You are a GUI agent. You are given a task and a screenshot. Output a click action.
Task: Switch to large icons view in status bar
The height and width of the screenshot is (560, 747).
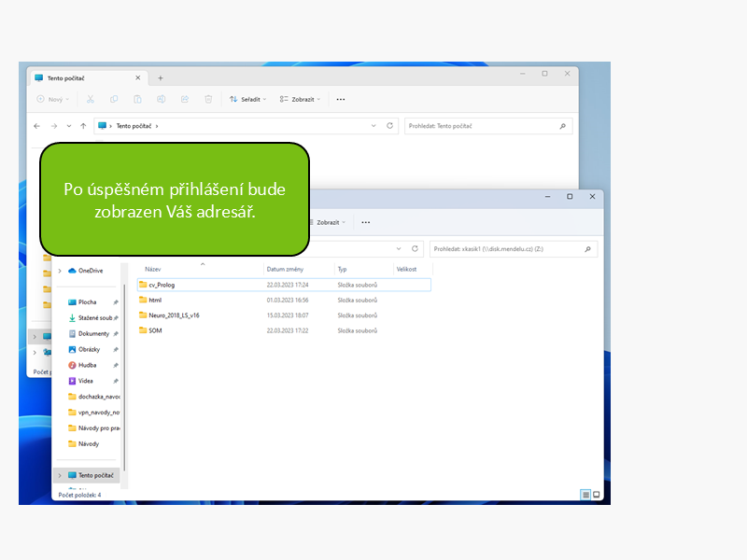click(597, 494)
